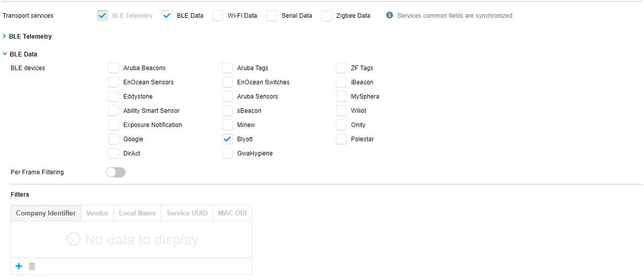Switch to the Vendor filter tab

(x=97, y=213)
